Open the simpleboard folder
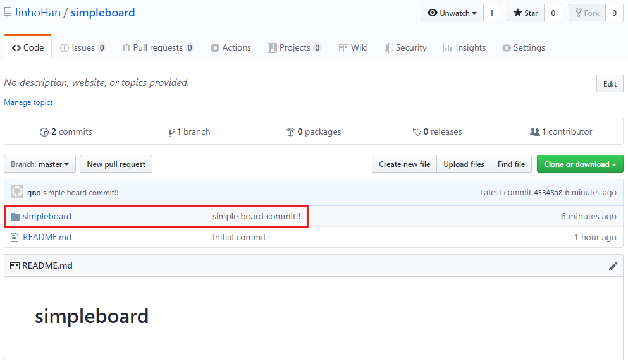Viewport: 628px width, 364px height. coord(47,216)
